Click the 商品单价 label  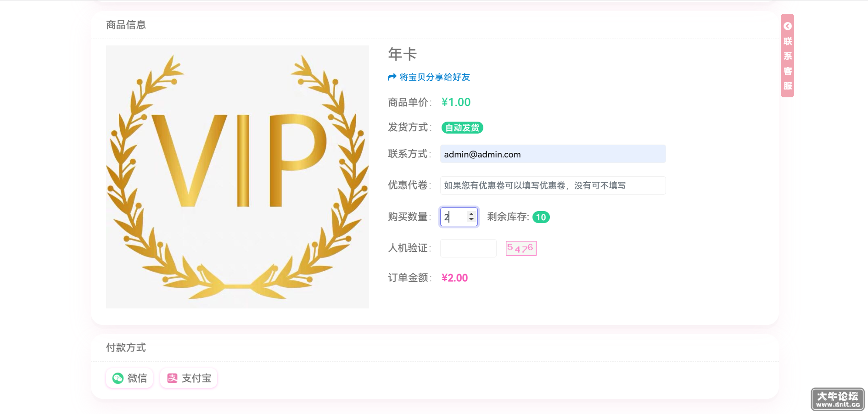pyautogui.click(x=409, y=102)
